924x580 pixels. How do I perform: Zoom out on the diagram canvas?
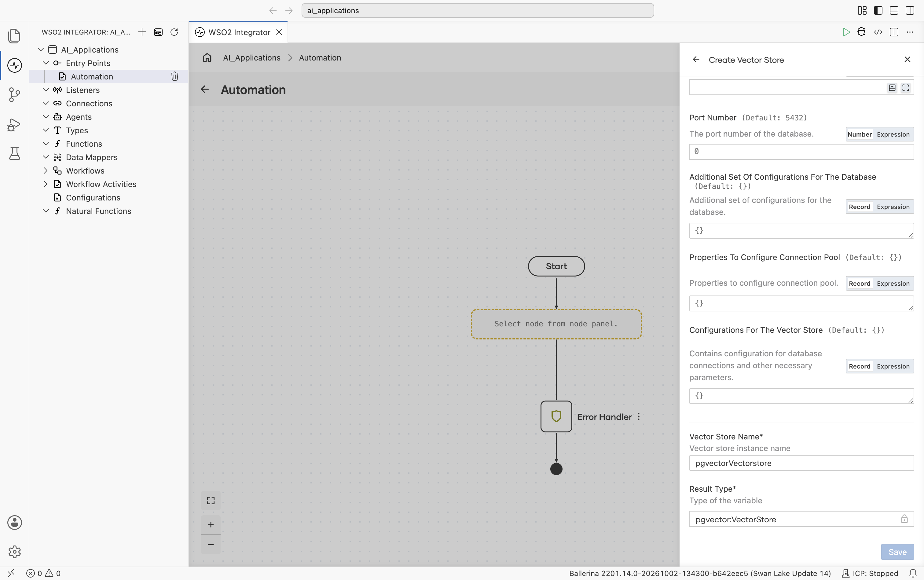coord(211,544)
